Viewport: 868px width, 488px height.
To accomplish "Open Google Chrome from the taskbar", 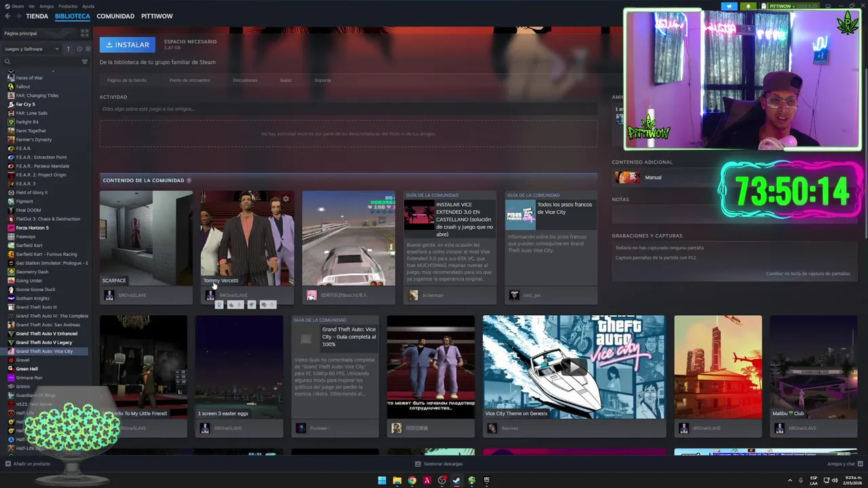I will (412, 481).
